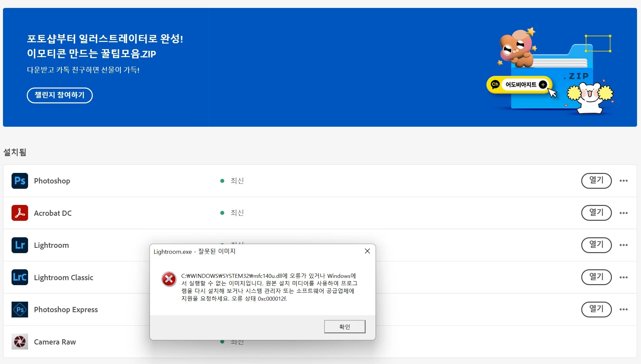Click the Camera Raw aperture icon
Image resolution: width=641 pixels, height=364 pixels.
point(20,342)
